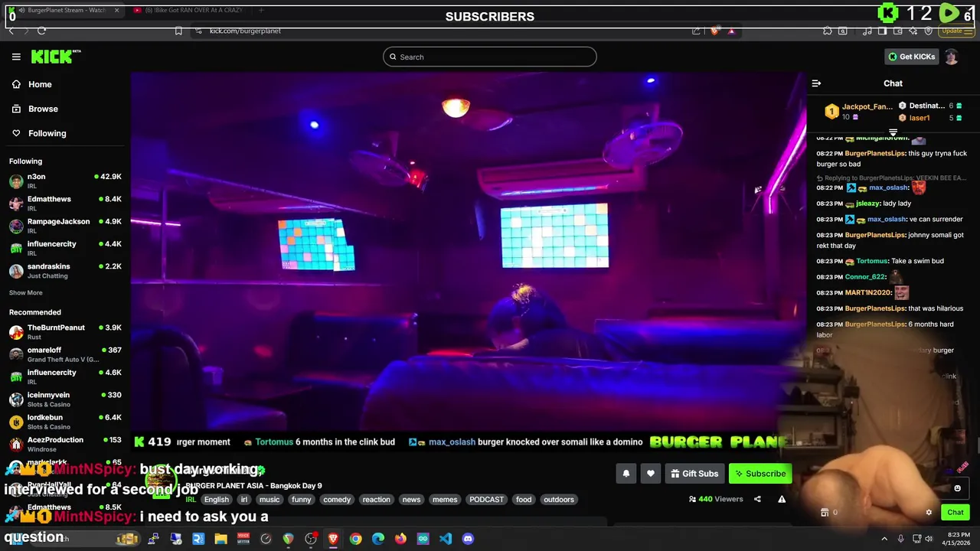This screenshot has height=551, width=980.
Task: Open chat settings gear
Action: tap(929, 513)
